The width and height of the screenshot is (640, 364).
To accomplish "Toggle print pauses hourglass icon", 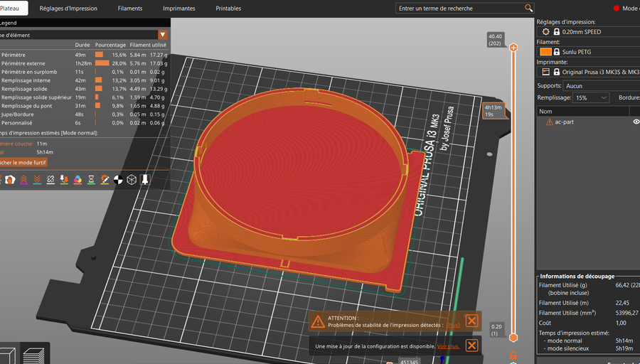I will tap(91, 180).
